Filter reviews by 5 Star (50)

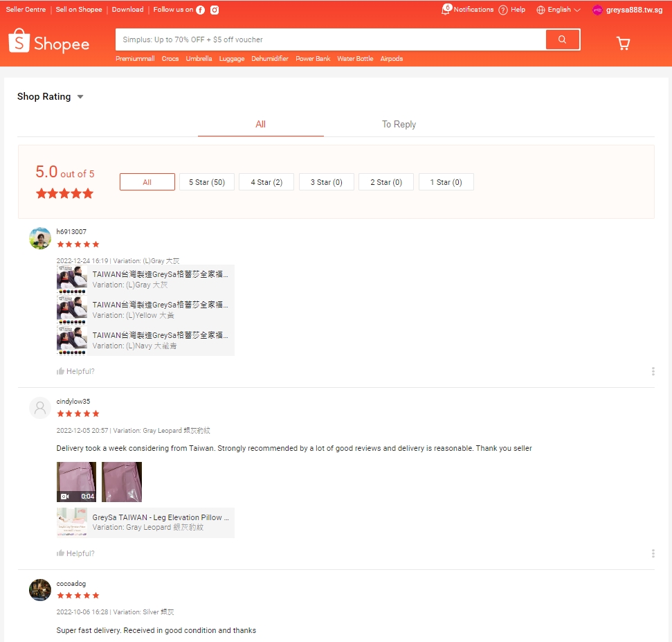click(x=208, y=182)
